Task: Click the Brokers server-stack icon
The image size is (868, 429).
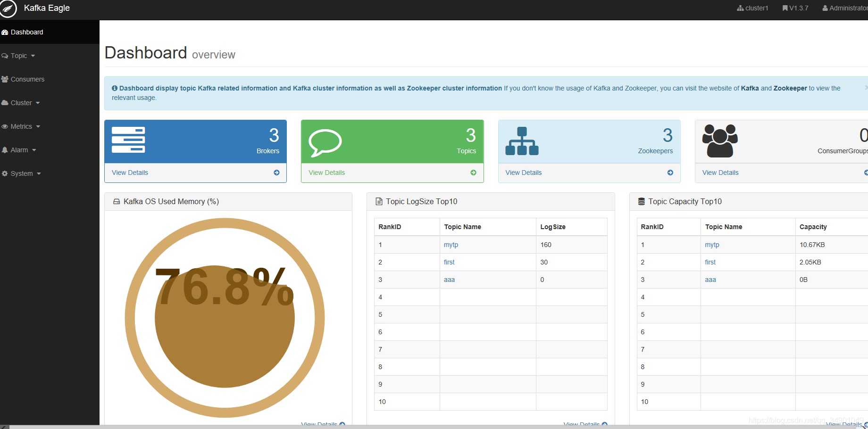Action: coord(128,140)
